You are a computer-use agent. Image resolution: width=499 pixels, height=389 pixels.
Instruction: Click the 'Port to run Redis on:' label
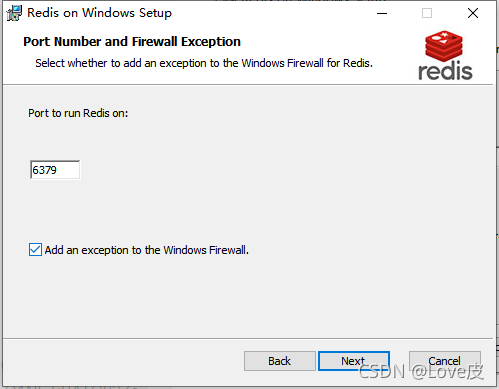(x=78, y=113)
